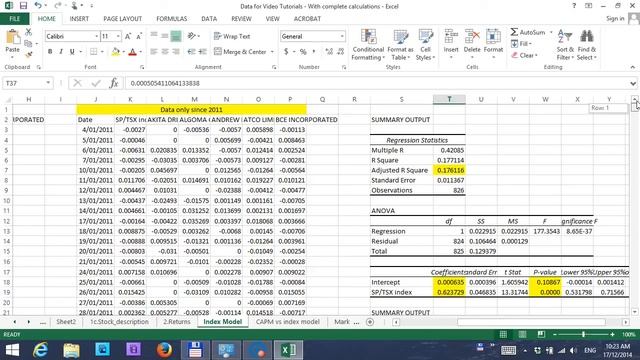Viewport: 640px width, 360px height.
Task: Switch to the PAGE LAYOUT tab
Action: (x=122, y=19)
